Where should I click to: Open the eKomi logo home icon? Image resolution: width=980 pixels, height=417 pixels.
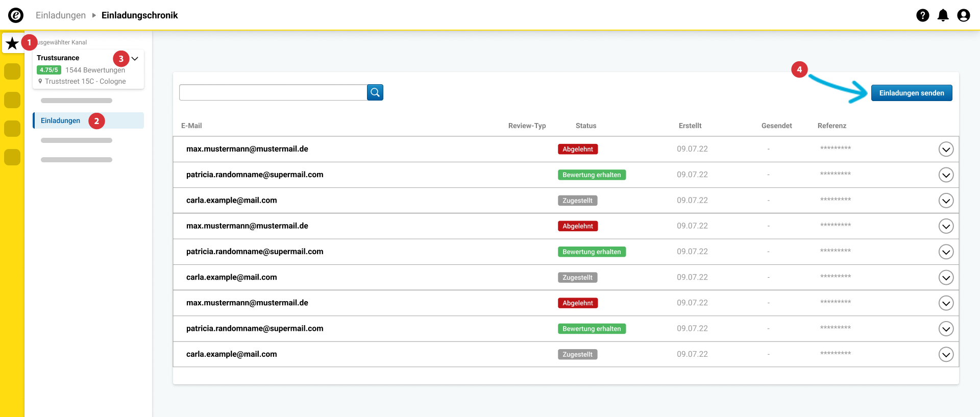point(16,15)
